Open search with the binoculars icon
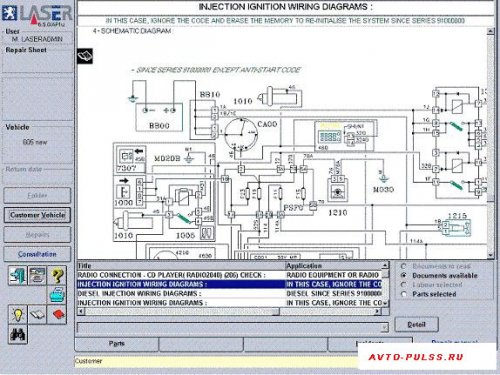Screen dimensions: 500x375 [x=17, y=334]
